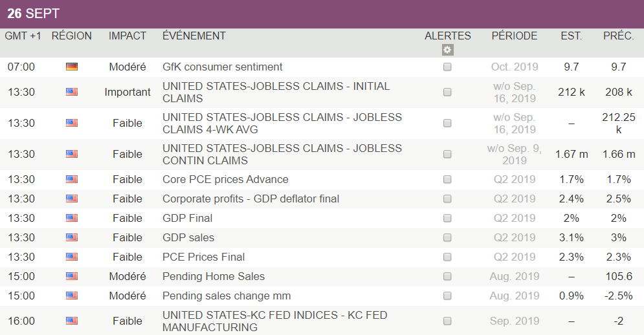Click the IMPACT column header
Viewport: 644px width, 335px height.
pos(128,36)
